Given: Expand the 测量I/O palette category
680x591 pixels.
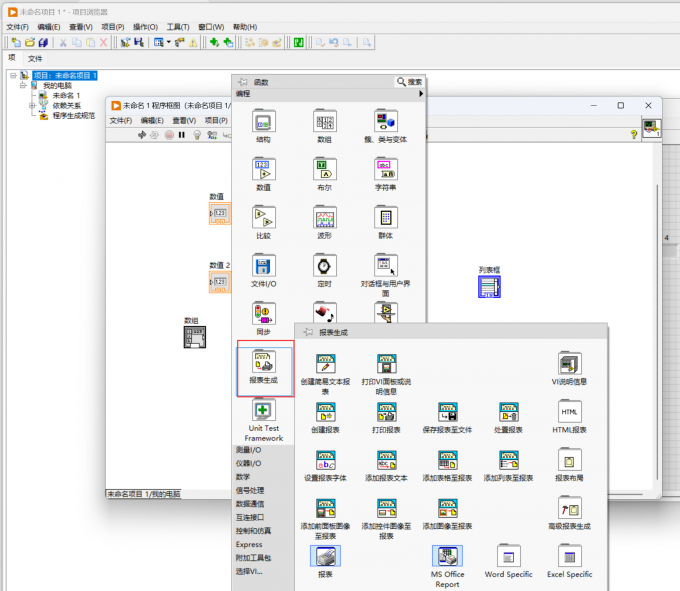Looking at the screenshot, I should 248,450.
